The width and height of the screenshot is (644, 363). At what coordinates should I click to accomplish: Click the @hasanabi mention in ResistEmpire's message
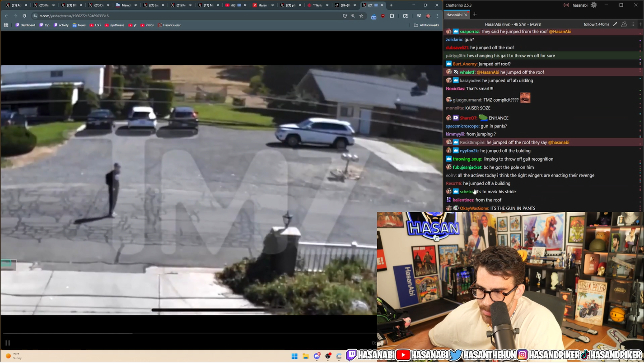pyautogui.click(x=559, y=142)
